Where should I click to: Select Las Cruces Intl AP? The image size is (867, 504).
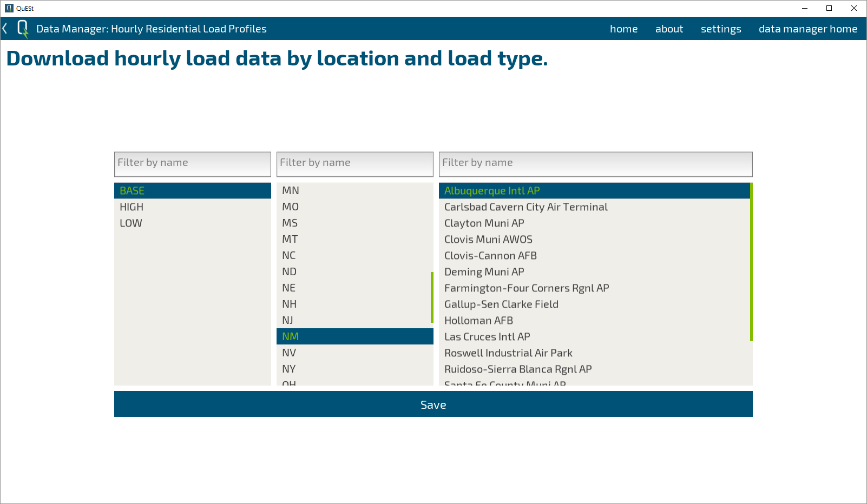594,336
